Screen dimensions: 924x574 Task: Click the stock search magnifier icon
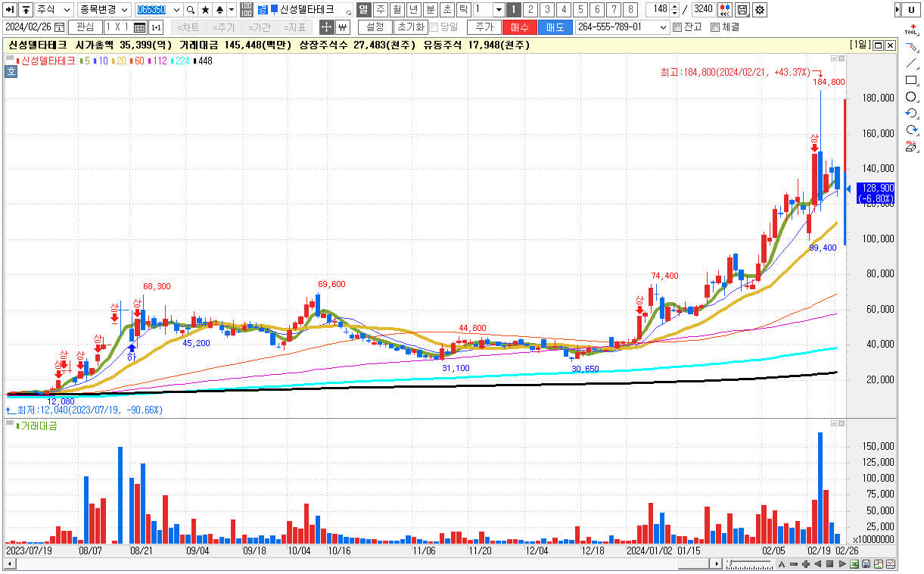point(191,10)
